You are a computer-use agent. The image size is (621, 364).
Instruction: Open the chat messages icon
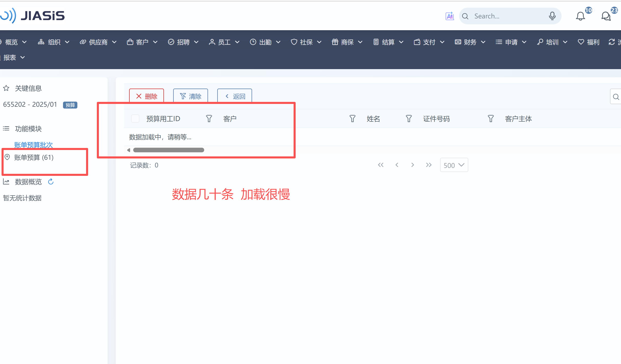[606, 16]
